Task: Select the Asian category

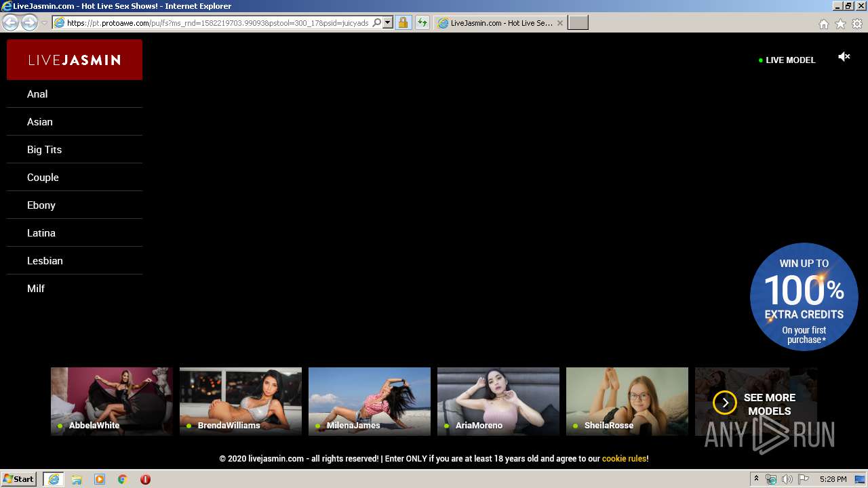Action: click(x=75, y=122)
